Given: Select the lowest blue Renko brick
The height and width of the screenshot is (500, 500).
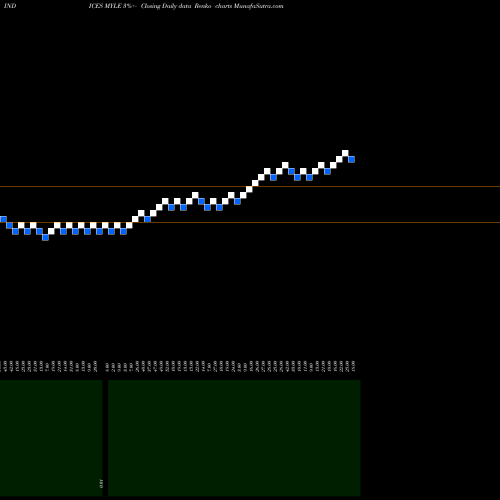Looking at the screenshot, I should [45, 237].
